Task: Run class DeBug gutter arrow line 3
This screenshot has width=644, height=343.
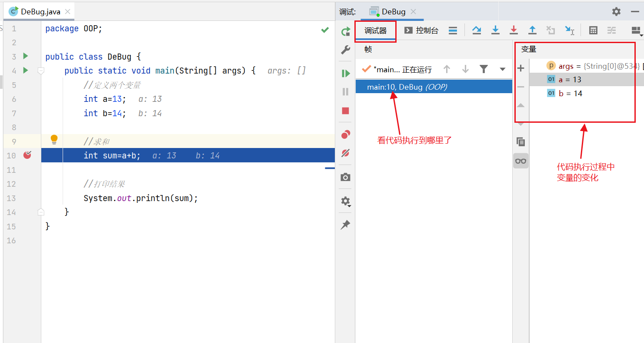Action: 26,56
